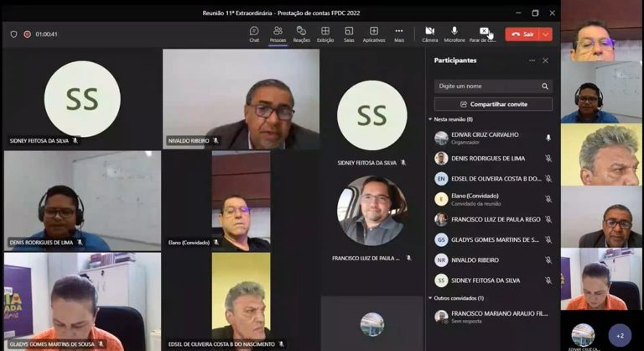Image resolution: width=644 pixels, height=351 pixels.
Task: Select FRANCISCO LUIZ DE PAULA REGO in list
Action: pos(493,219)
